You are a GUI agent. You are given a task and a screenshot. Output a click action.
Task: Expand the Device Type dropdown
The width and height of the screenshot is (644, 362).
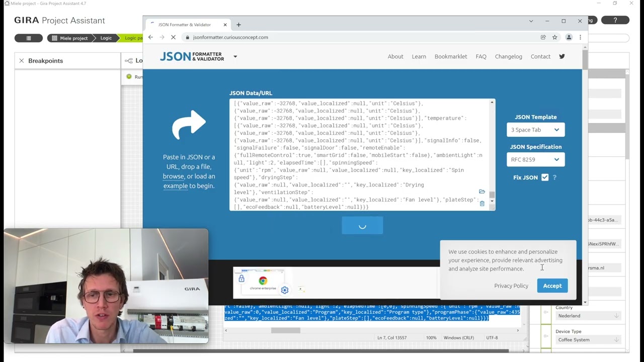[588, 340]
